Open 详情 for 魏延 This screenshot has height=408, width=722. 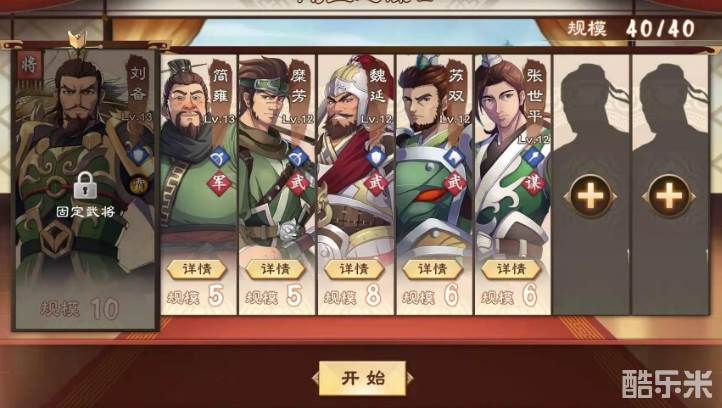click(x=354, y=269)
